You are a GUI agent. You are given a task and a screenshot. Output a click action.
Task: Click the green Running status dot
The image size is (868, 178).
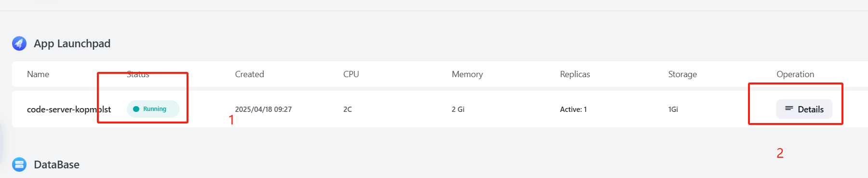pos(136,109)
